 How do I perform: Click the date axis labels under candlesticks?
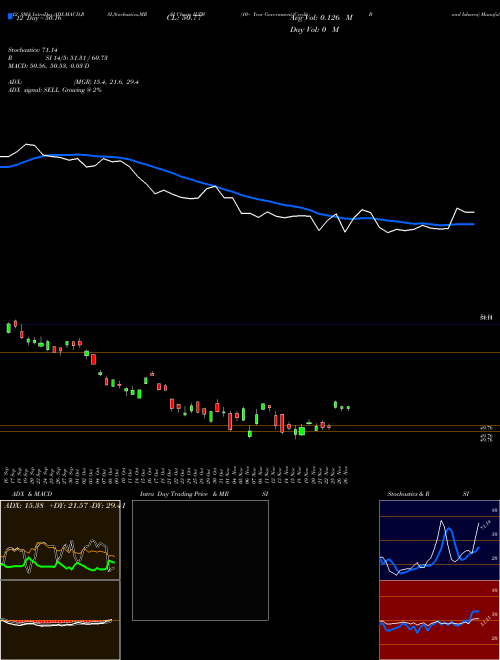tap(177, 474)
